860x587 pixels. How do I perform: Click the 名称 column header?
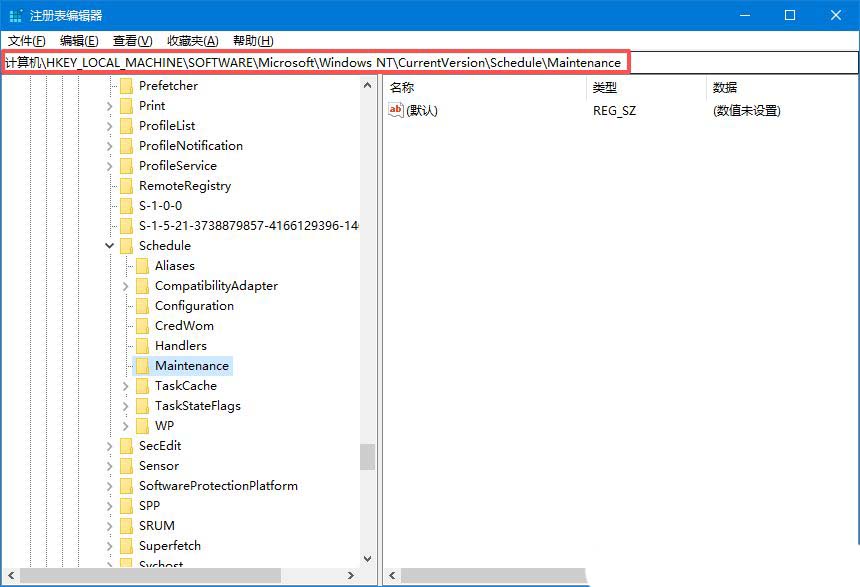click(x=485, y=87)
